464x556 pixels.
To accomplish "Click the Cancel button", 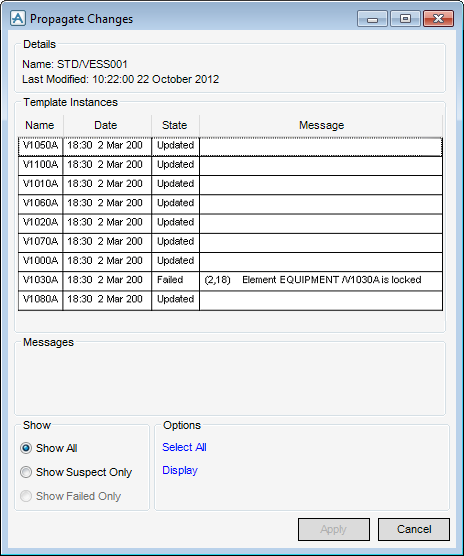I will tap(414, 529).
